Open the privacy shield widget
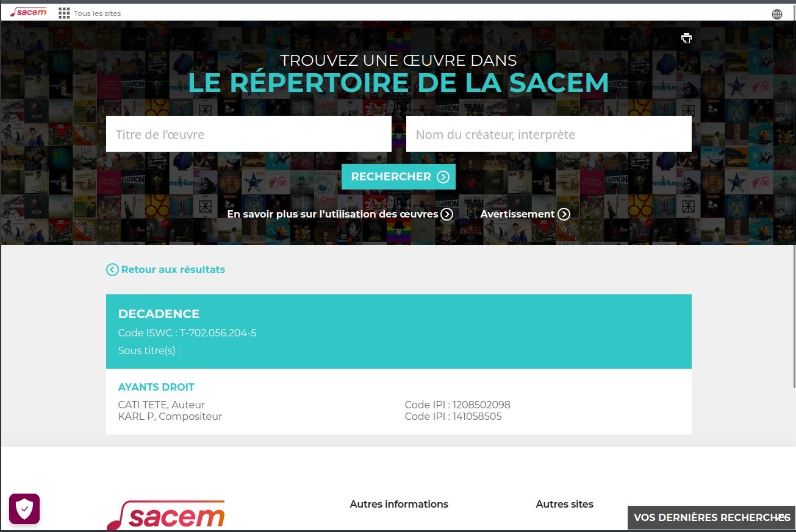Screen dimensions: 796x532 point(24,509)
